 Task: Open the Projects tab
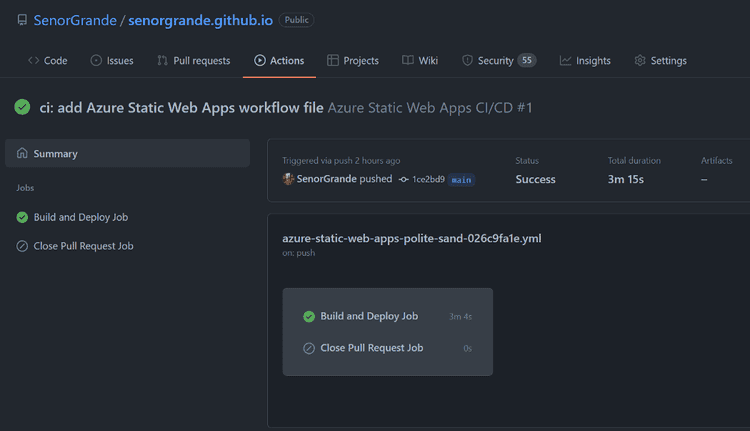coord(353,61)
